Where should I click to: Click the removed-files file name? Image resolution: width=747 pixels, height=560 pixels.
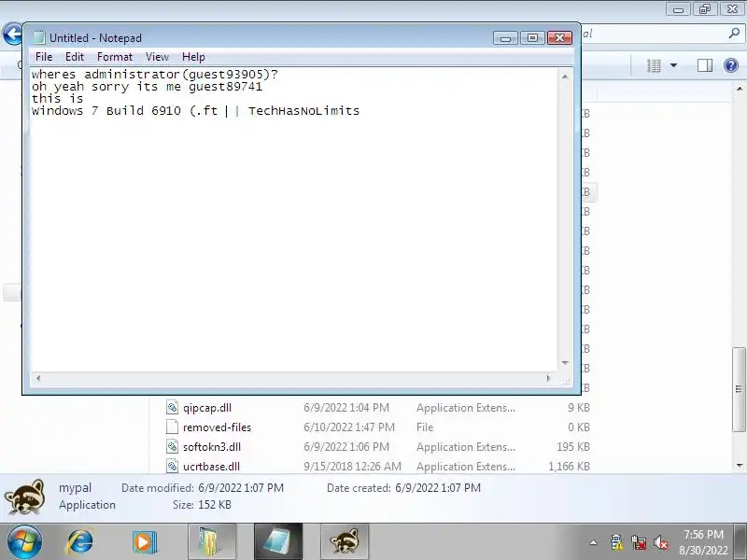tap(217, 427)
